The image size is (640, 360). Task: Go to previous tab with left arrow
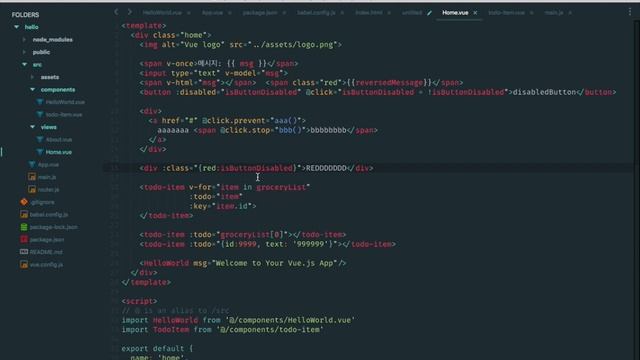click(x=116, y=12)
